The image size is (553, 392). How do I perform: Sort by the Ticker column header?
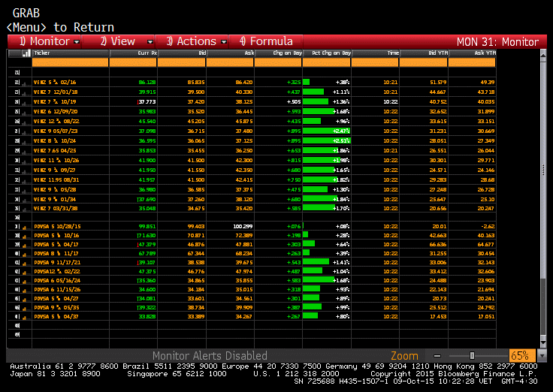click(x=71, y=53)
